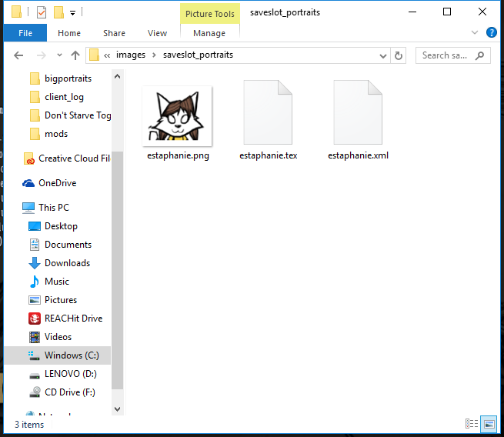The image size is (504, 437).
Task: Refresh the saveslot_portraits folder view
Action: 399,55
